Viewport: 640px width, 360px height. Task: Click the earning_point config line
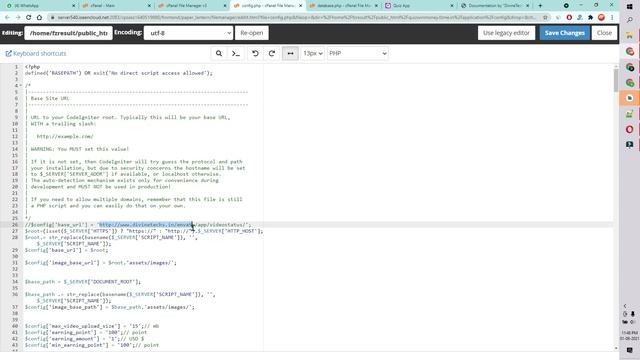click(86, 332)
